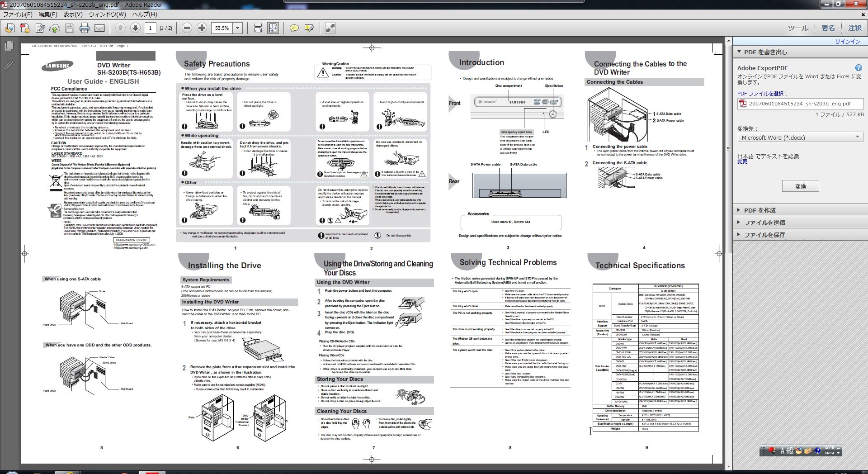
Task: Open attachments paperclip panel
Action: [x=9, y=66]
